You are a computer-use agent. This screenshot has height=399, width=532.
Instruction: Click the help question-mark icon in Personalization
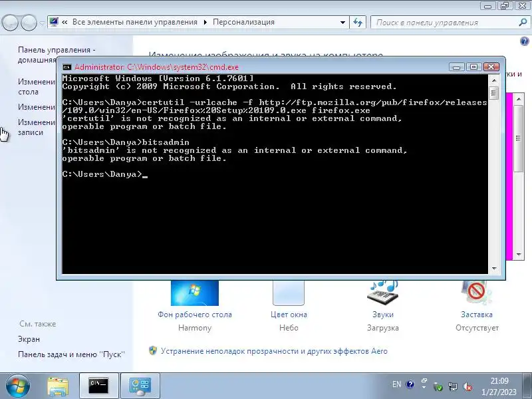[x=524, y=41]
